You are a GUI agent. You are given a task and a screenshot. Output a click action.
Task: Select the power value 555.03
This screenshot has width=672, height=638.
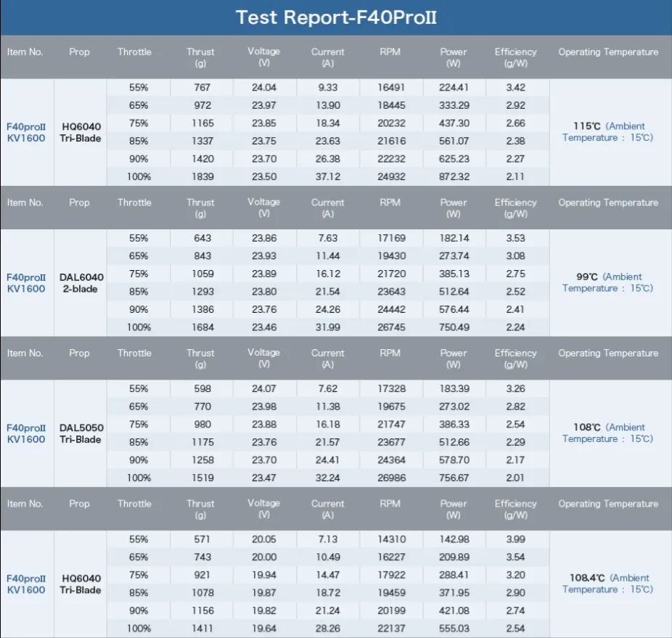[454, 629]
